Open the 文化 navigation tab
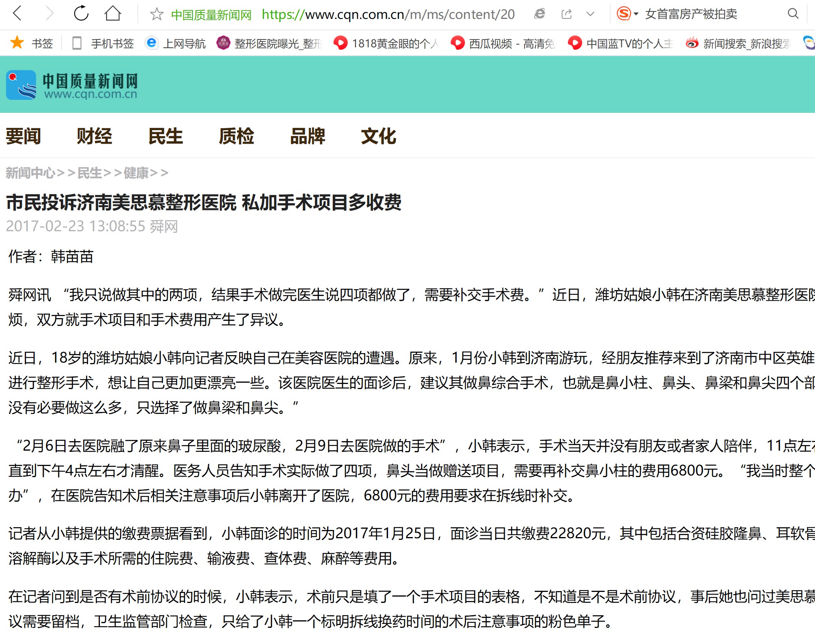 [x=379, y=136]
